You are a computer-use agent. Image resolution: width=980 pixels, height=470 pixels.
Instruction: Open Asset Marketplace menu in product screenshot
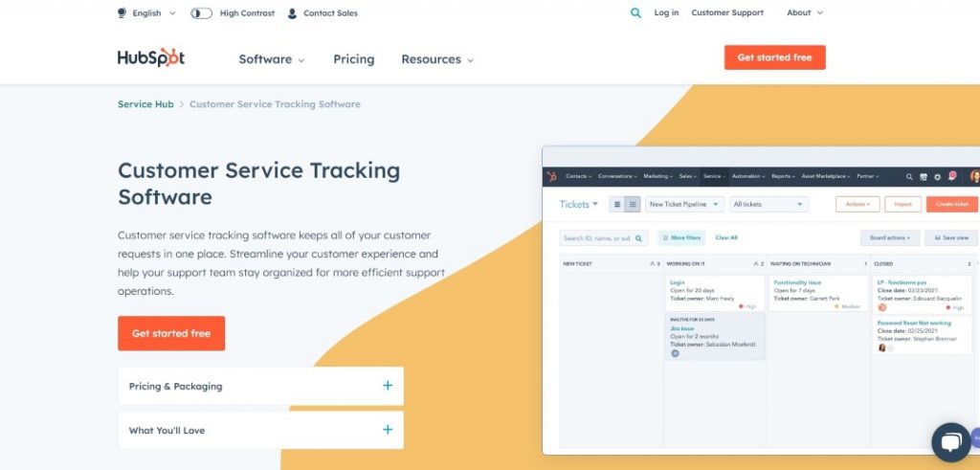tap(826, 177)
